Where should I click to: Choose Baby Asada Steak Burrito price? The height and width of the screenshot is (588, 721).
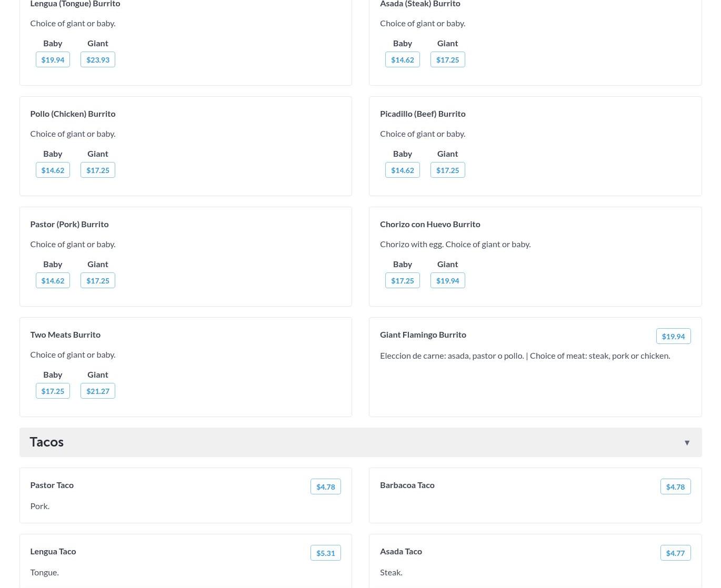[402, 59]
